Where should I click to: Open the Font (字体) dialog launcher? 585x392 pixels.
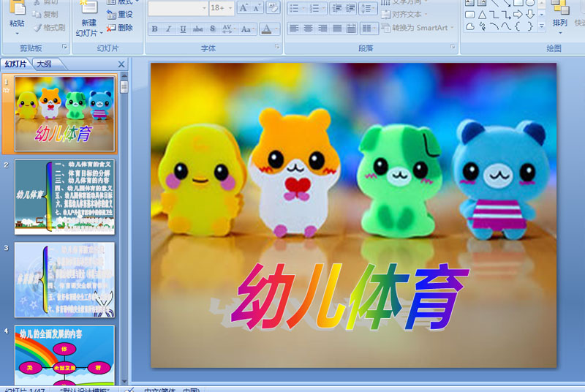point(277,47)
